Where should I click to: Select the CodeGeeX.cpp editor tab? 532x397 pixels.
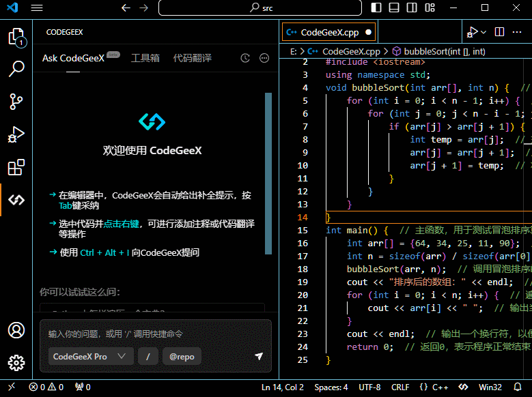pyautogui.click(x=328, y=32)
